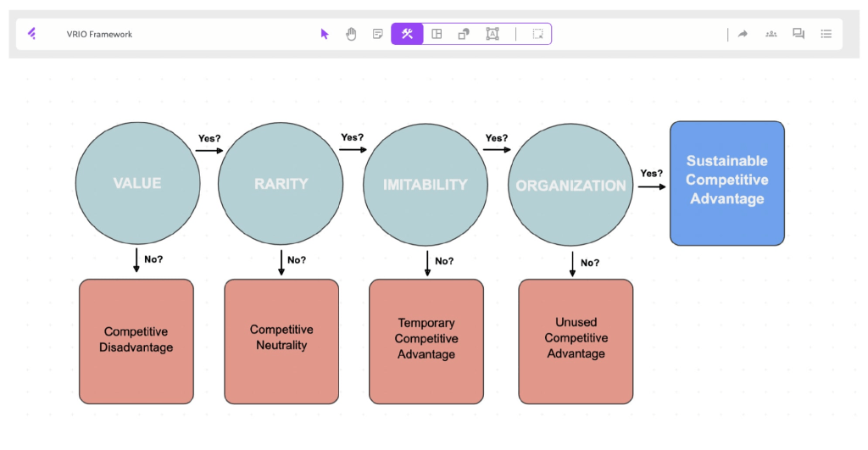
Task: Choose the sticky note tool
Action: pyautogui.click(x=378, y=34)
